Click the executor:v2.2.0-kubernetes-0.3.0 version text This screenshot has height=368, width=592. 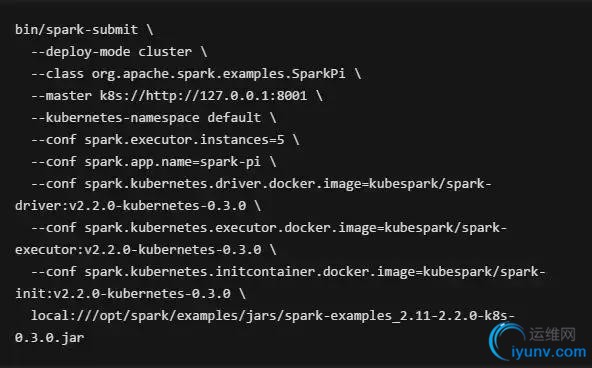(138, 249)
